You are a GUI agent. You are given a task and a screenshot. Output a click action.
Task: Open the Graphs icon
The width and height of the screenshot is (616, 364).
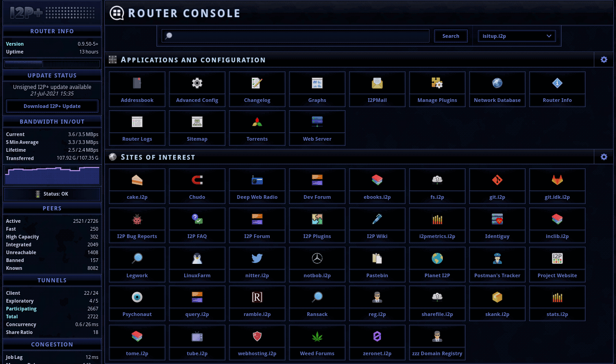pyautogui.click(x=317, y=83)
